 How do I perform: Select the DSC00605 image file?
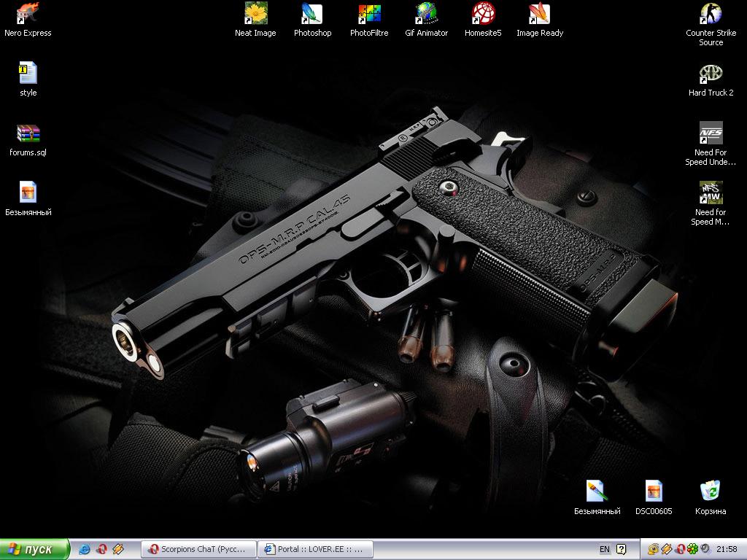point(654,492)
